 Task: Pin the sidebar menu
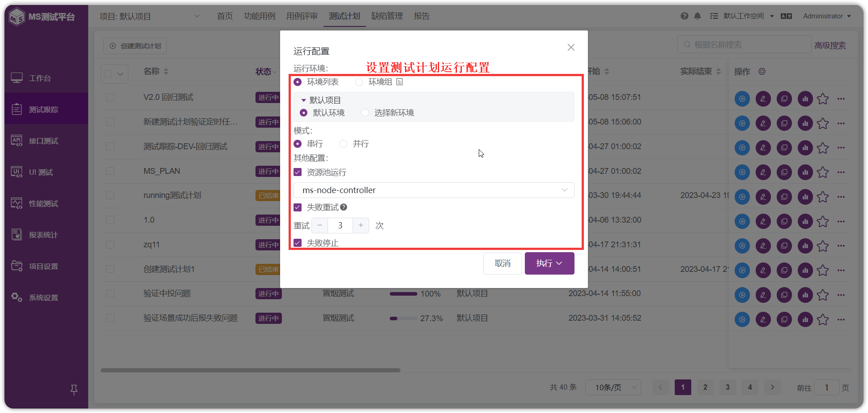[74, 390]
